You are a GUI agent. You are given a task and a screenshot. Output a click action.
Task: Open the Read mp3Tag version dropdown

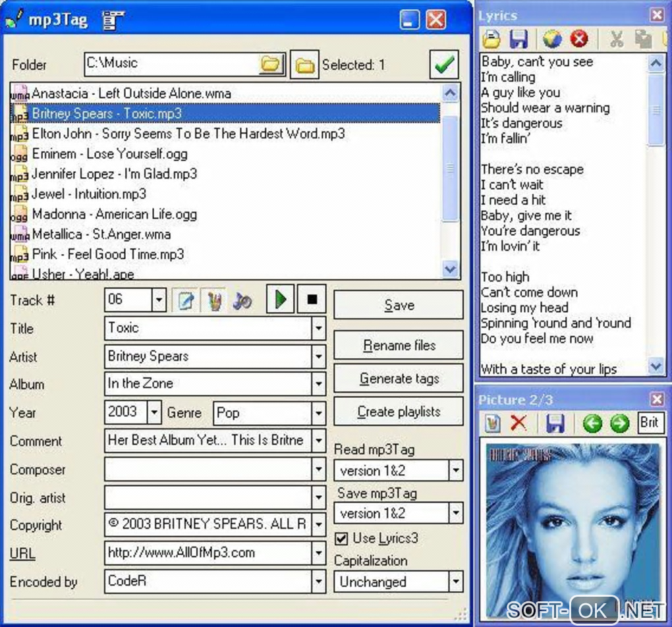coord(456,470)
